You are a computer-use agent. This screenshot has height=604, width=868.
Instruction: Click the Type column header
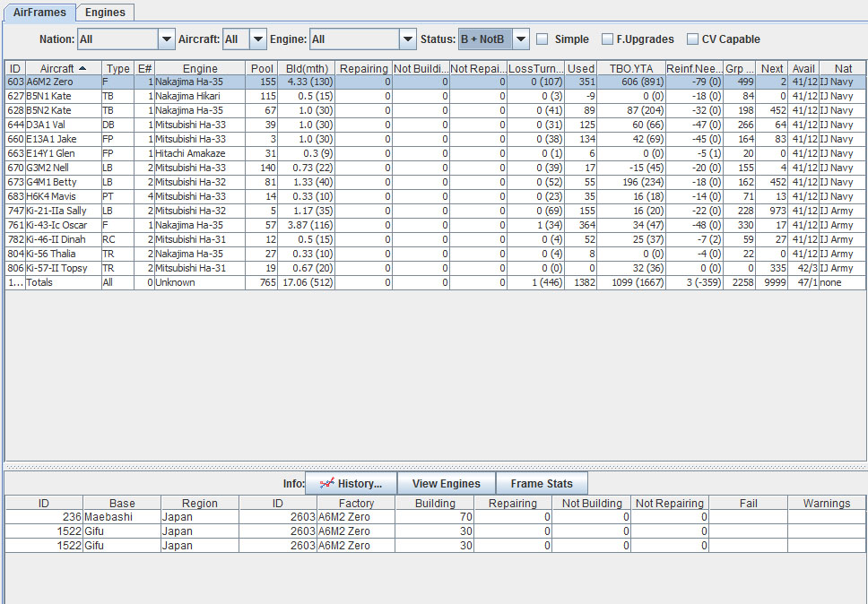117,69
